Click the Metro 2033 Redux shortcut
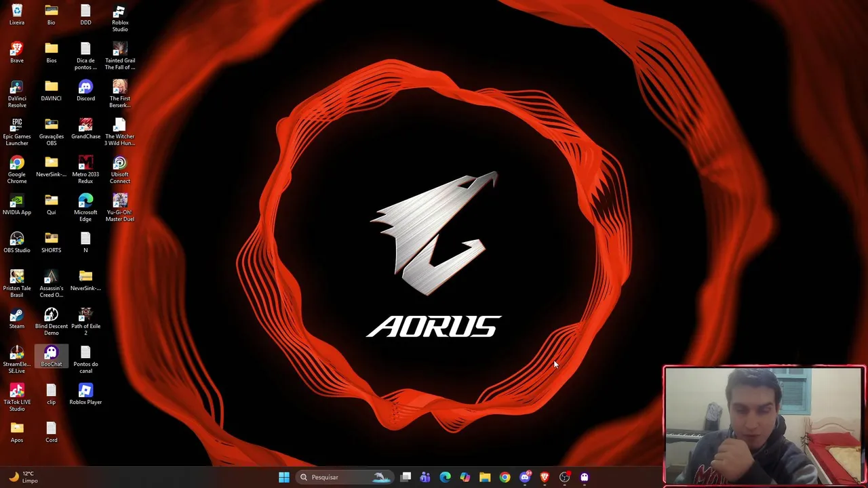The height and width of the screenshot is (488, 868). tap(85, 170)
